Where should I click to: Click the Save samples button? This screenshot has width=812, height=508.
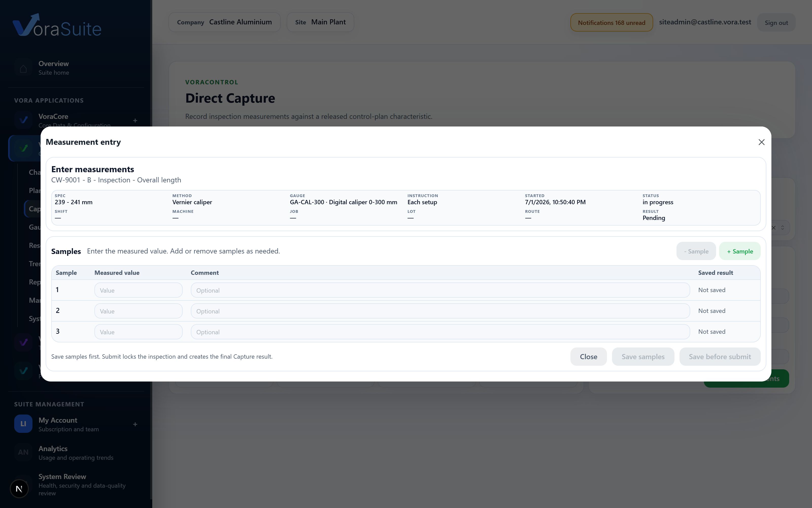643,357
